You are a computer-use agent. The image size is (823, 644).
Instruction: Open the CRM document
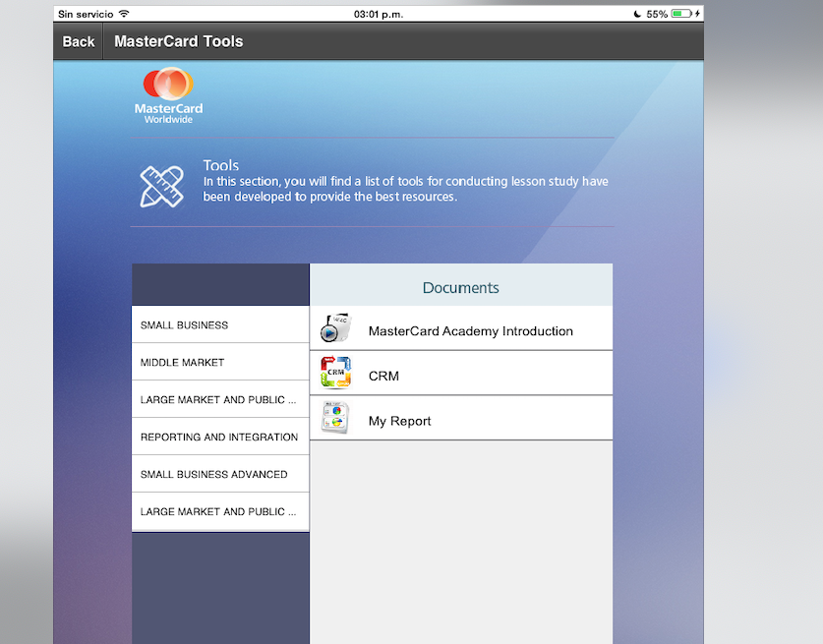461,374
